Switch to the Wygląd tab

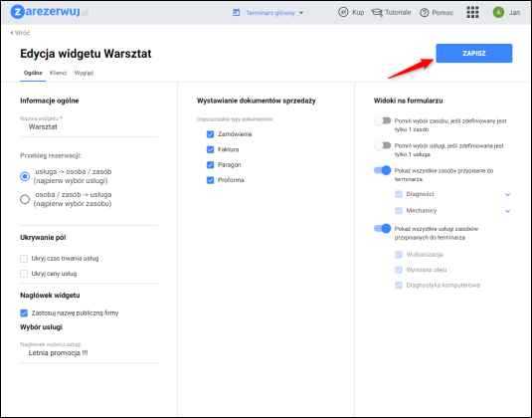(x=84, y=73)
